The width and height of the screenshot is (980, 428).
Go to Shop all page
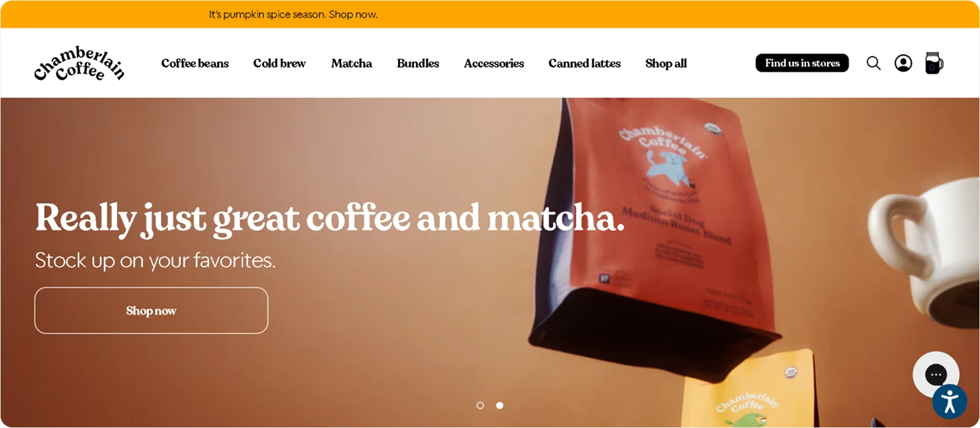pyautogui.click(x=666, y=63)
